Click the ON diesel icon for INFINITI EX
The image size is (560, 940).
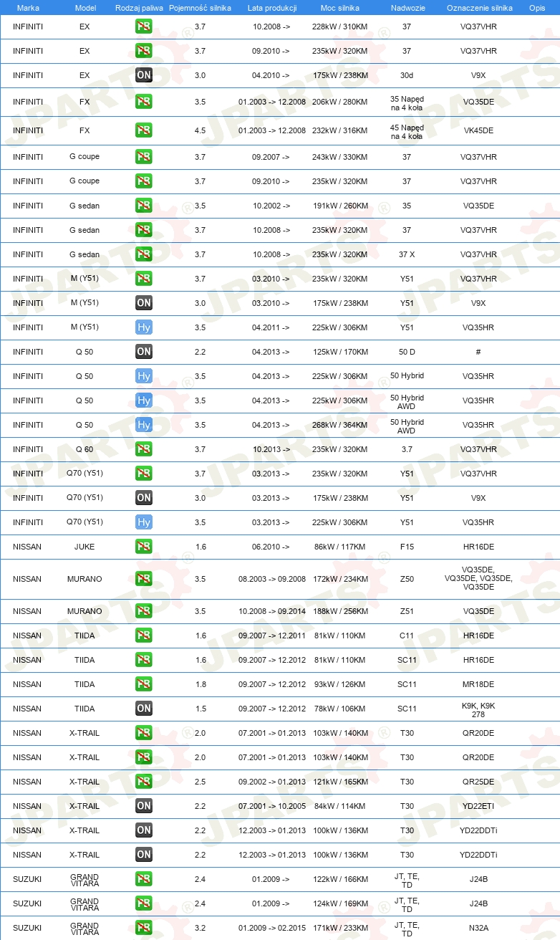(144, 75)
